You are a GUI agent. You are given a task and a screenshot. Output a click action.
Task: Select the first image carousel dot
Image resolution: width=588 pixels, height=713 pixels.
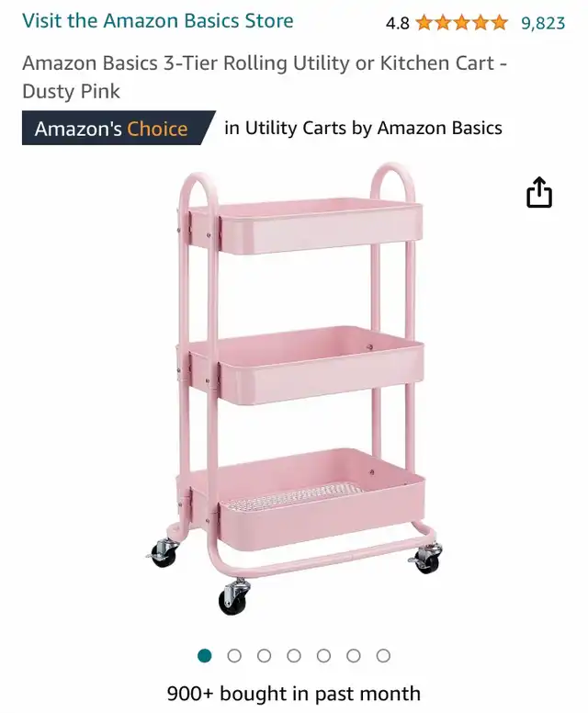(205, 656)
